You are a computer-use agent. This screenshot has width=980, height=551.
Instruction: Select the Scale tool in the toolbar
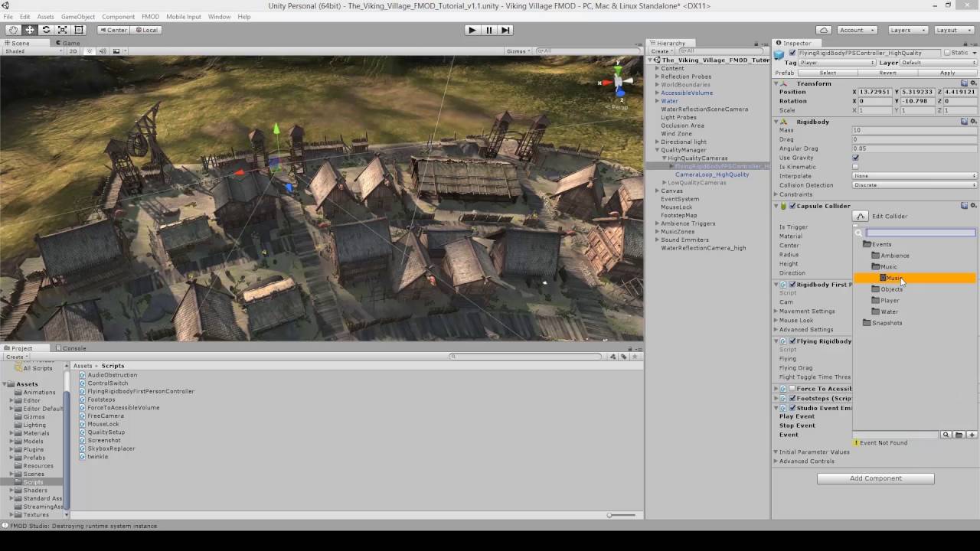tap(62, 30)
